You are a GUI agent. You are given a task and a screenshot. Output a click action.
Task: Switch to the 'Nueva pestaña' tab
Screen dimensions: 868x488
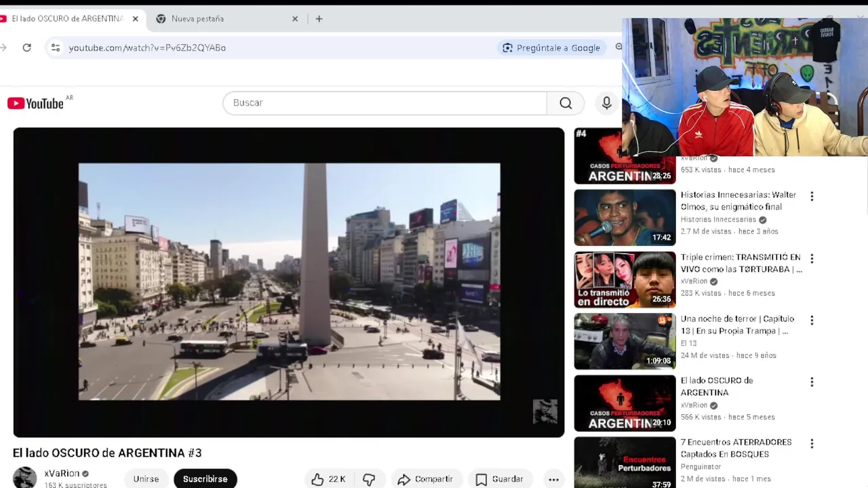[x=226, y=19]
